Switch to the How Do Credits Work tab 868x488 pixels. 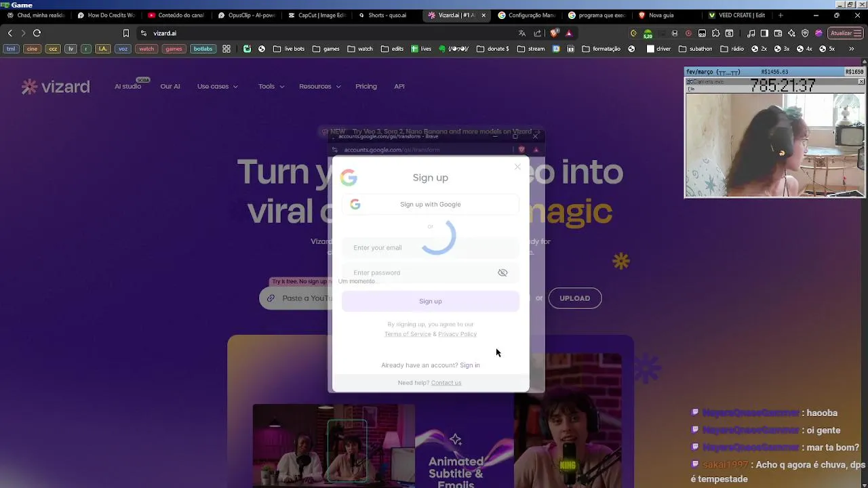click(x=107, y=15)
